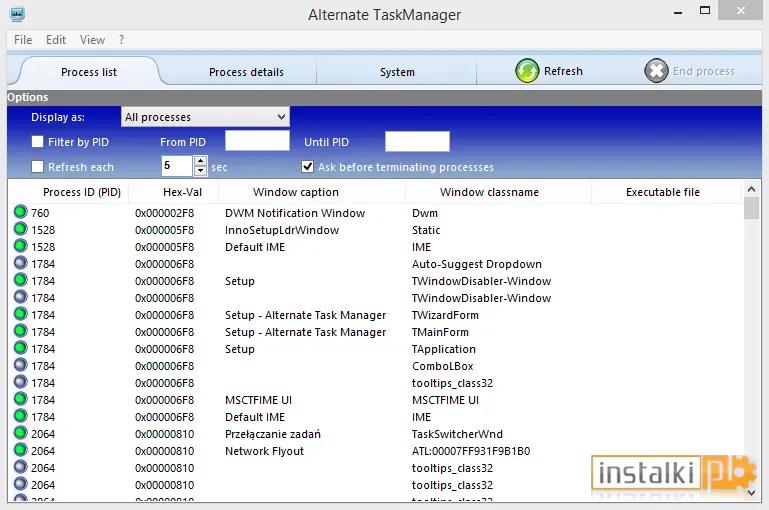Select Setup - Alternate Task Manager TWizardForm caption
The width and height of the screenshot is (769, 510).
coord(305,315)
